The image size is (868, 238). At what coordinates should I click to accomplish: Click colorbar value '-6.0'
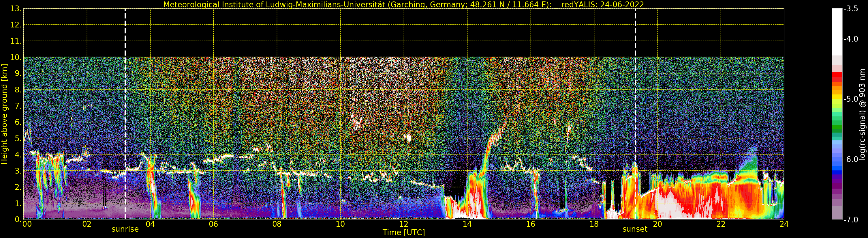(x=851, y=159)
